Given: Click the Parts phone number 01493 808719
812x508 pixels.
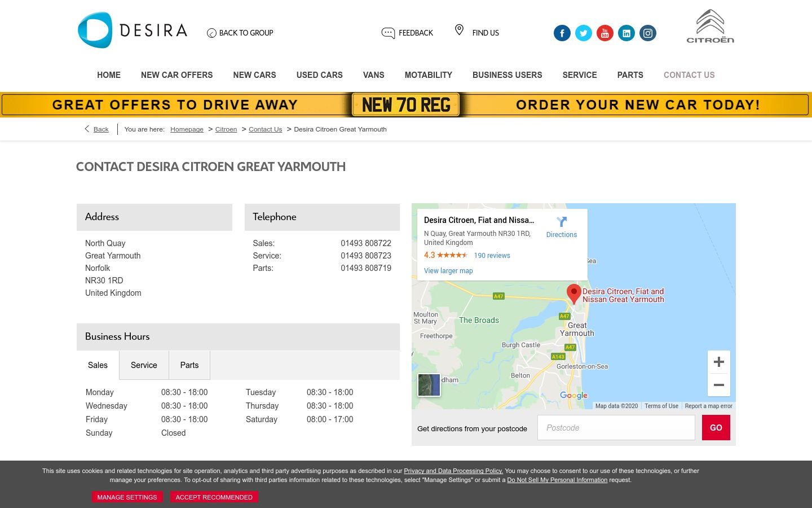Looking at the screenshot, I should click(x=366, y=268).
